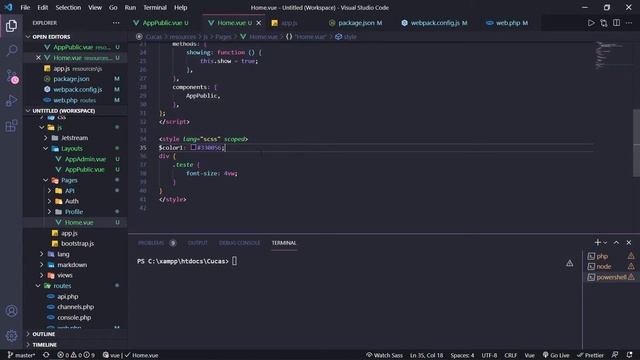Change end of line sequence CRLF
The image size is (640, 360).
pyautogui.click(x=510, y=355)
